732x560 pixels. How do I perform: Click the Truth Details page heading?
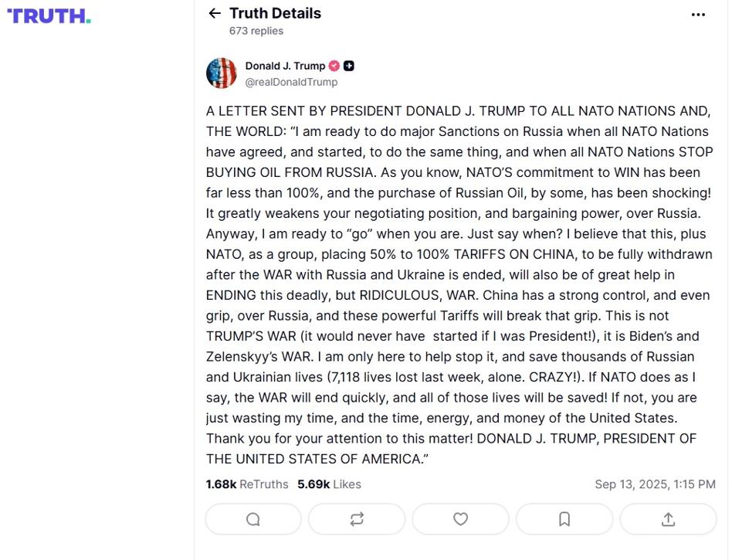click(x=275, y=13)
